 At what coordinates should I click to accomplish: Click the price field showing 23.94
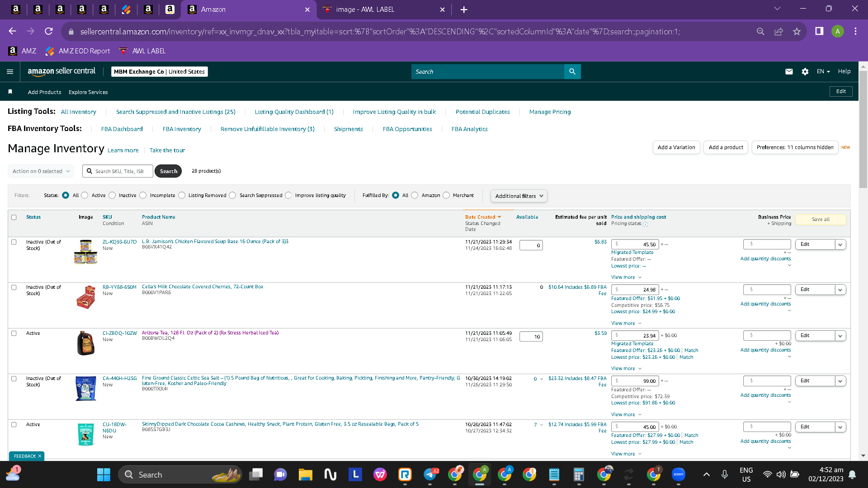pos(635,336)
